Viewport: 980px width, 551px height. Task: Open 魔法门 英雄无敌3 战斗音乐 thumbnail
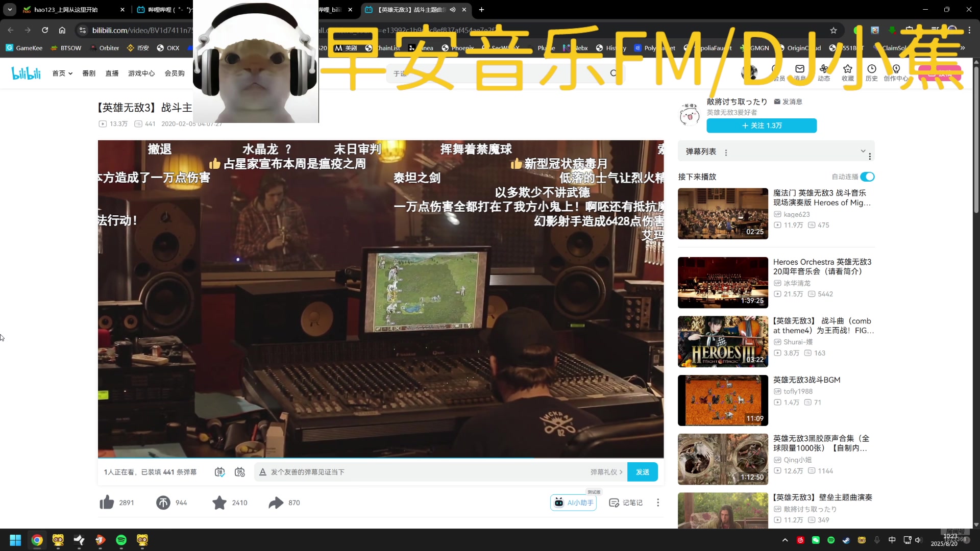(x=723, y=213)
